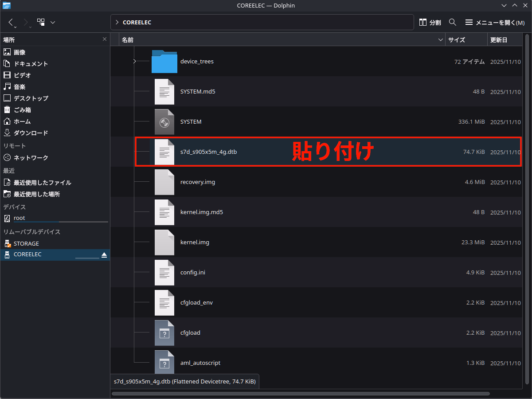Click the 分割 split view button

430,22
